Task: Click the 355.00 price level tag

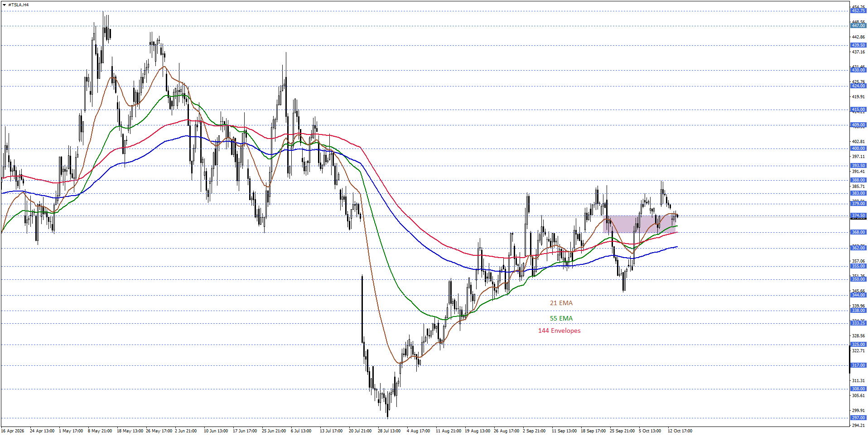Action: tap(858, 266)
